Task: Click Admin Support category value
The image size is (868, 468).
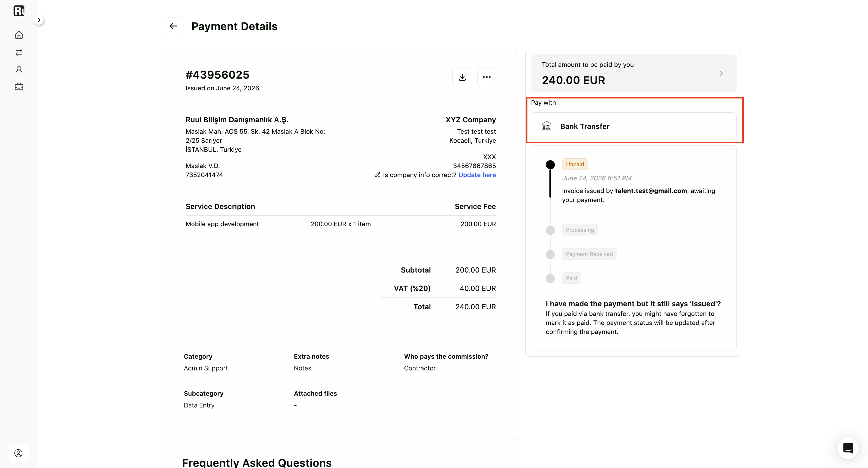Action: click(206, 368)
